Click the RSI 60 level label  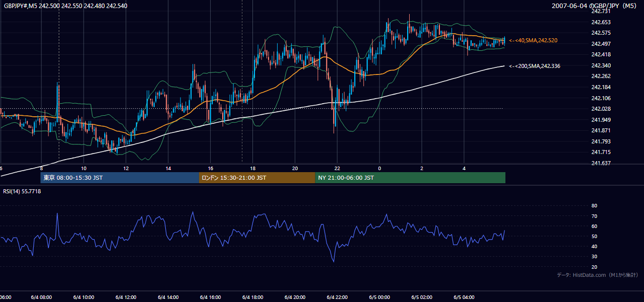[x=594, y=226]
